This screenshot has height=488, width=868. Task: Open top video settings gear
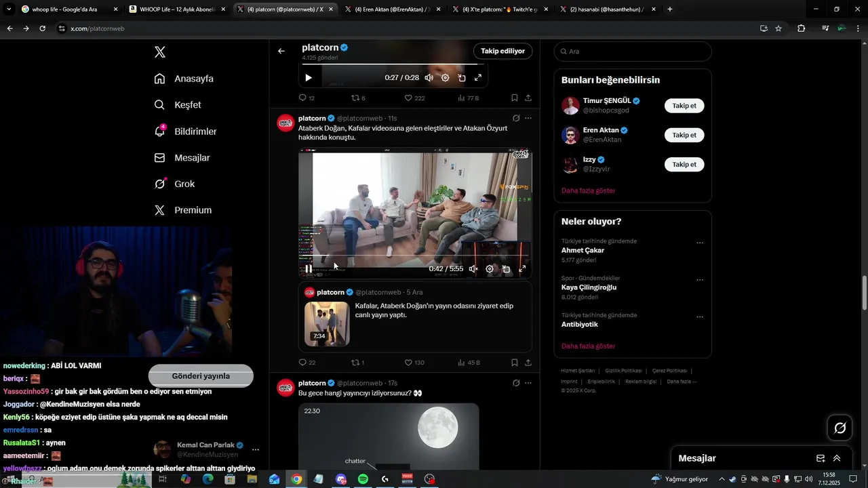pos(446,78)
